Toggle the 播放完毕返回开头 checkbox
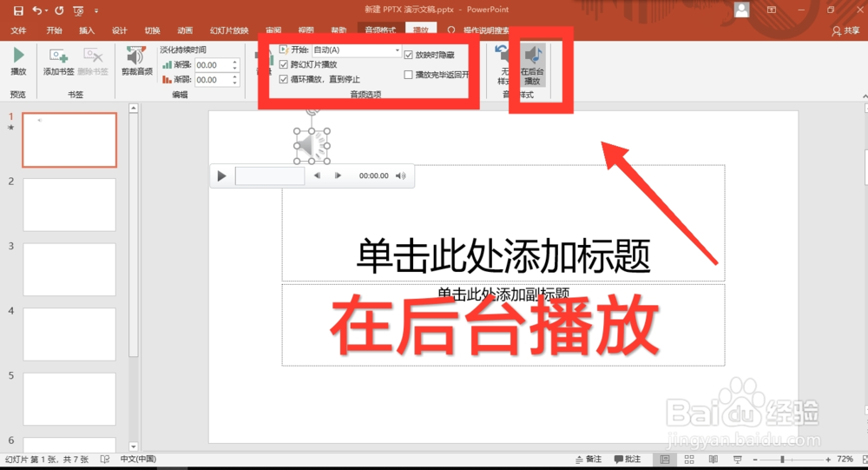The width and height of the screenshot is (868, 470). tap(409, 74)
